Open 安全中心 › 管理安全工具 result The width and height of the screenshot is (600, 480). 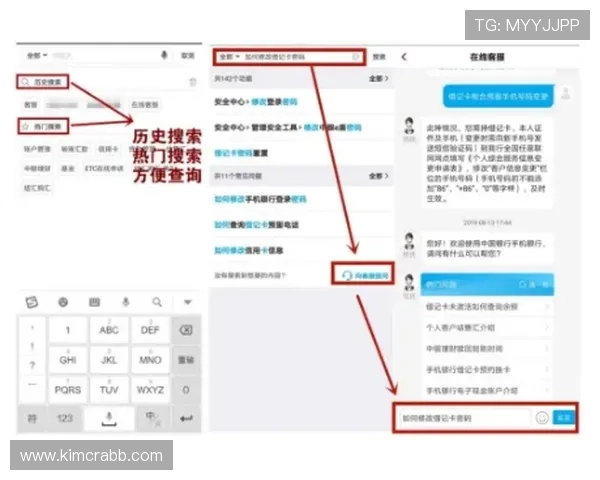click(302, 127)
